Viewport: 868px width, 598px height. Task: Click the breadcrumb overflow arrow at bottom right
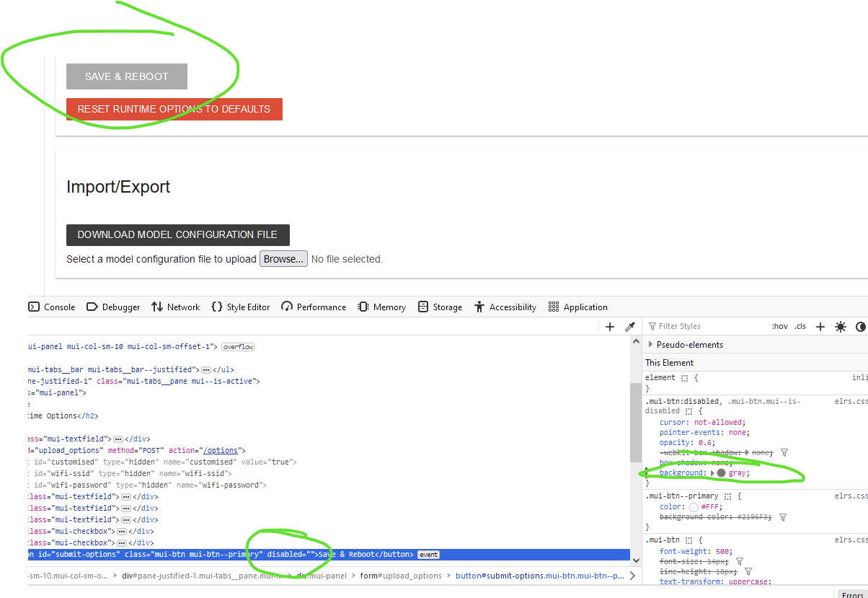632,576
